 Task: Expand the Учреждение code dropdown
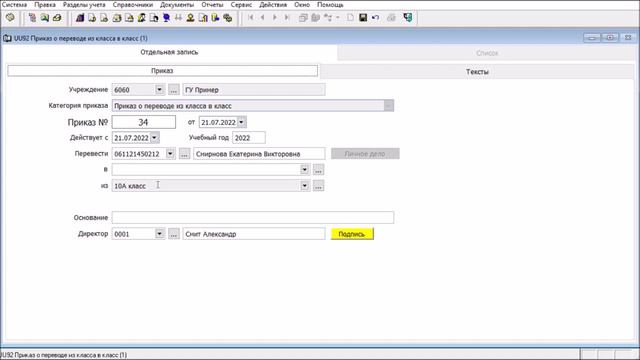coord(159,89)
